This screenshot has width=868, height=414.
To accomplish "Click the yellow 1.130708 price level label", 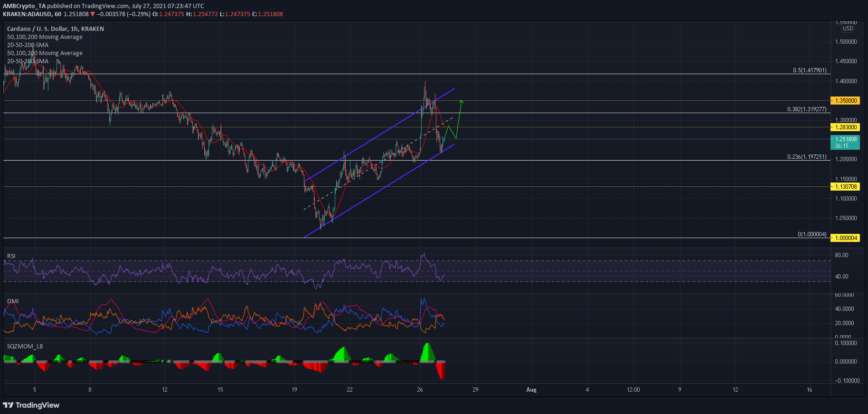I will 845,187.
